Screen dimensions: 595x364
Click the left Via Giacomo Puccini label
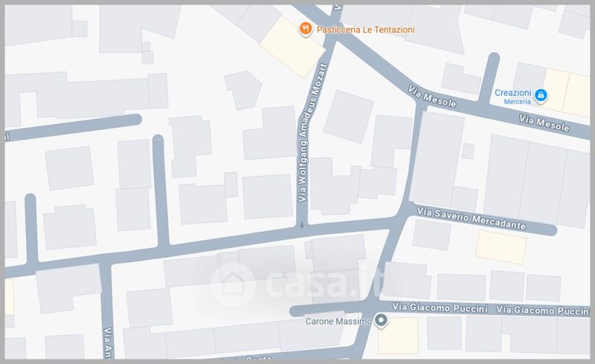tap(440, 308)
